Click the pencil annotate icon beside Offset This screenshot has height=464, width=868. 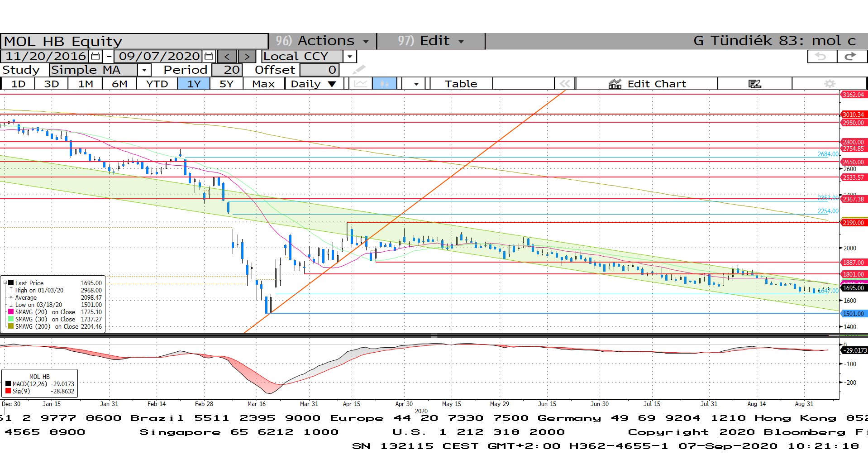pyautogui.click(x=358, y=70)
